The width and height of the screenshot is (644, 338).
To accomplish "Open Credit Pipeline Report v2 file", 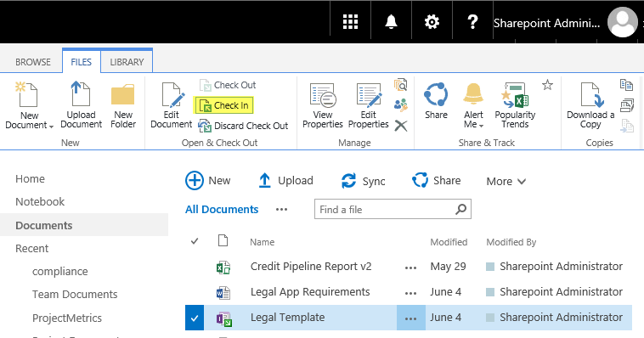I will click(x=311, y=267).
